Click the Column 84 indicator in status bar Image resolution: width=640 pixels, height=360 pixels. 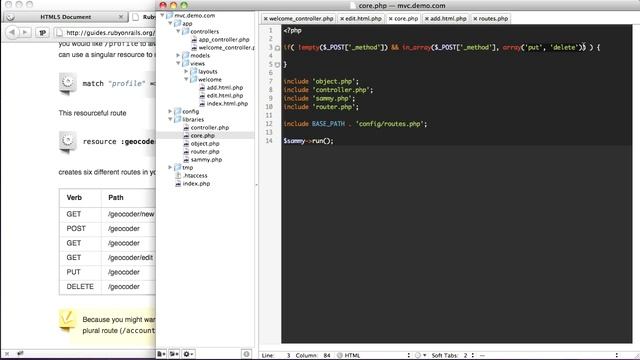tap(313, 356)
